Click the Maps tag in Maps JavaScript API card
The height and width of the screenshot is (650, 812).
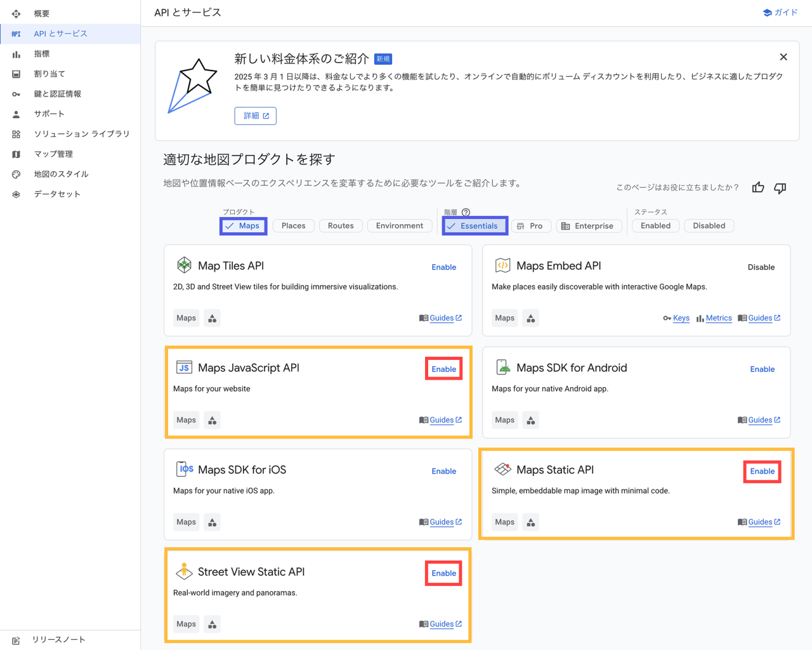click(187, 420)
